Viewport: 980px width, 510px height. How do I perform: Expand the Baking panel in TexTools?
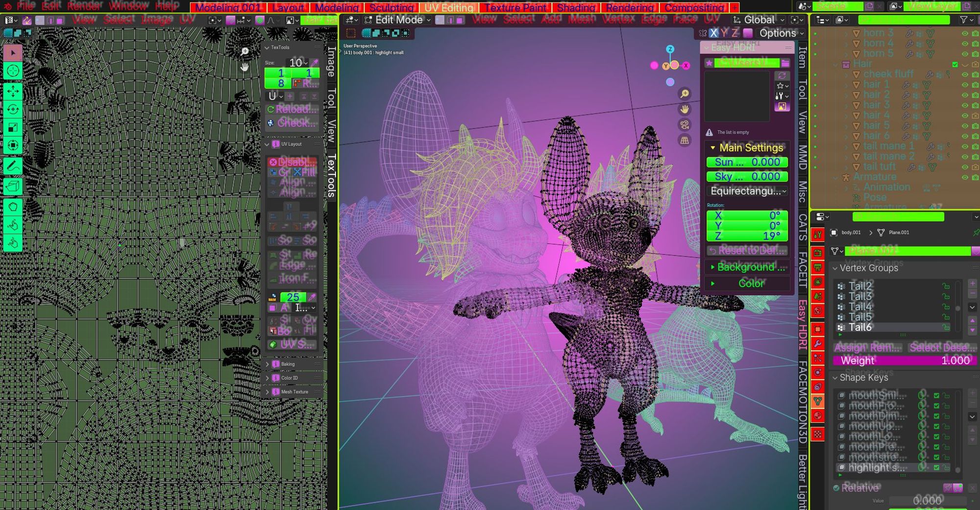pos(268,364)
